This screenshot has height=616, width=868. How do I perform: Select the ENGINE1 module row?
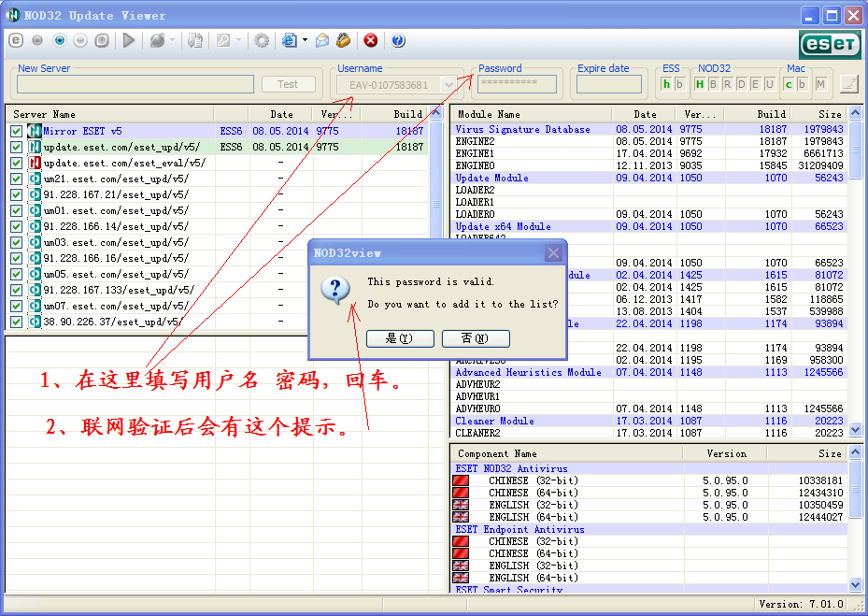coord(648,153)
